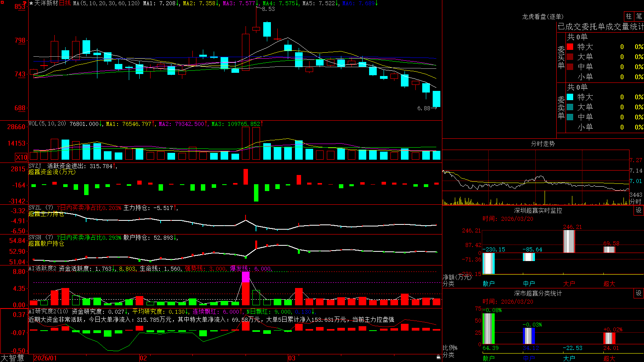Click the VOL(5,10,20) indicator label

click(x=47, y=123)
